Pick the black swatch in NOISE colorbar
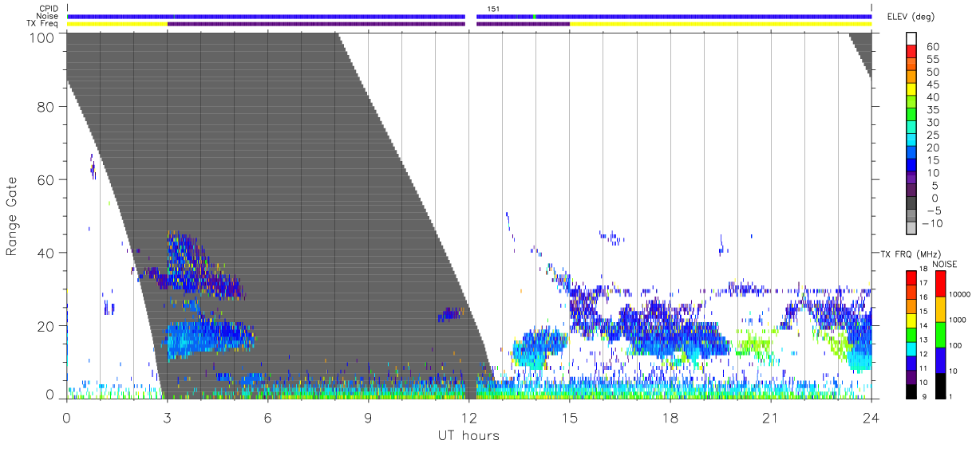The height and width of the screenshot is (452, 980). (x=940, y=386)
